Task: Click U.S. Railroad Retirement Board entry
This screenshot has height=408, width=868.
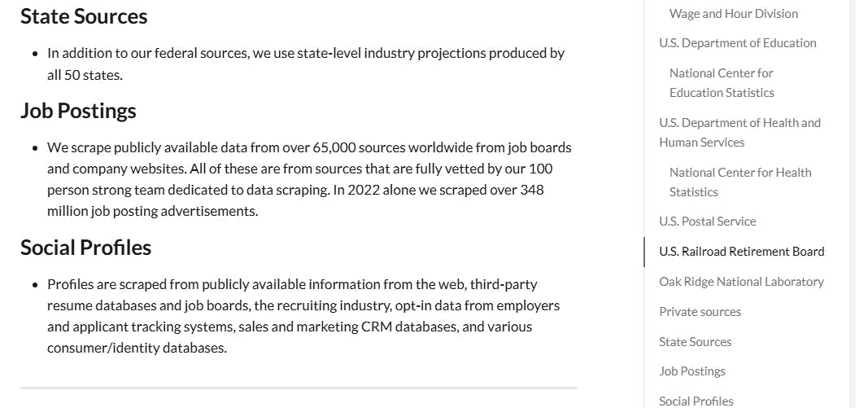Action: (x=741, y=252)
